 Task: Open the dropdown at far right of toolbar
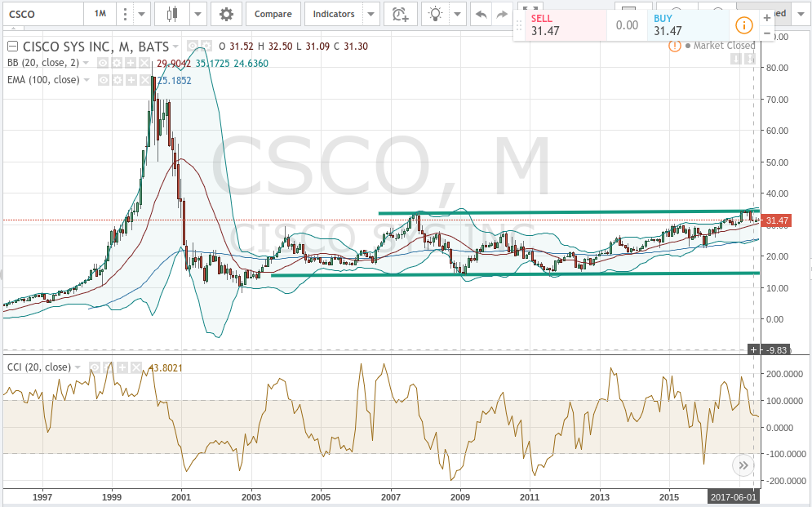pyautogui.click(x=801, y=14)
